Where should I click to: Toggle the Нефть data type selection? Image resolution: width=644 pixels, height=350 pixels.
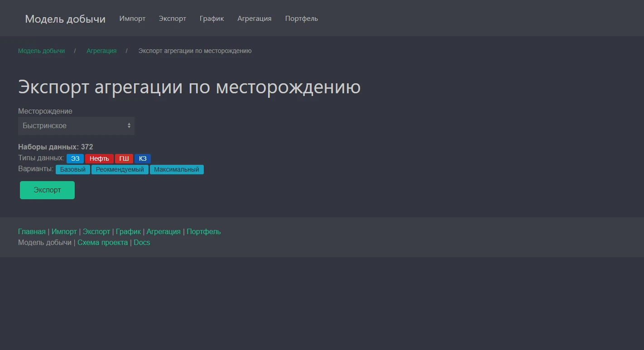(x=99, y=158)
